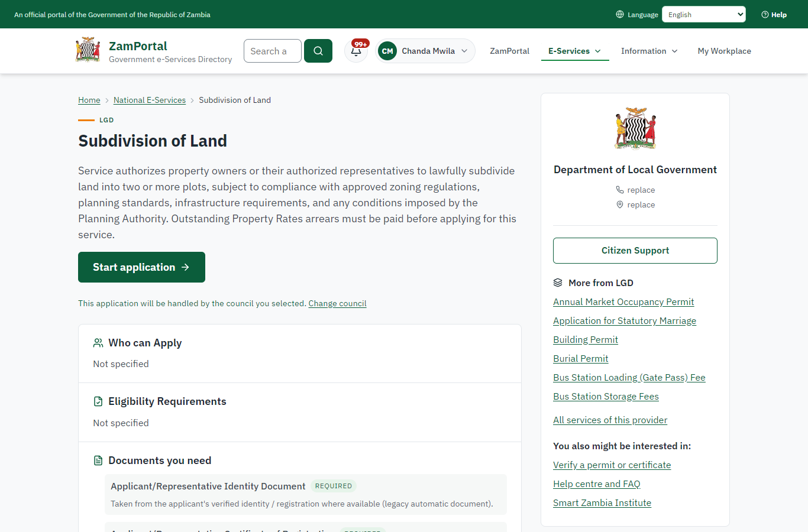
Task: Open the Smart Zambia Institute link
Action: click(602, 502)
